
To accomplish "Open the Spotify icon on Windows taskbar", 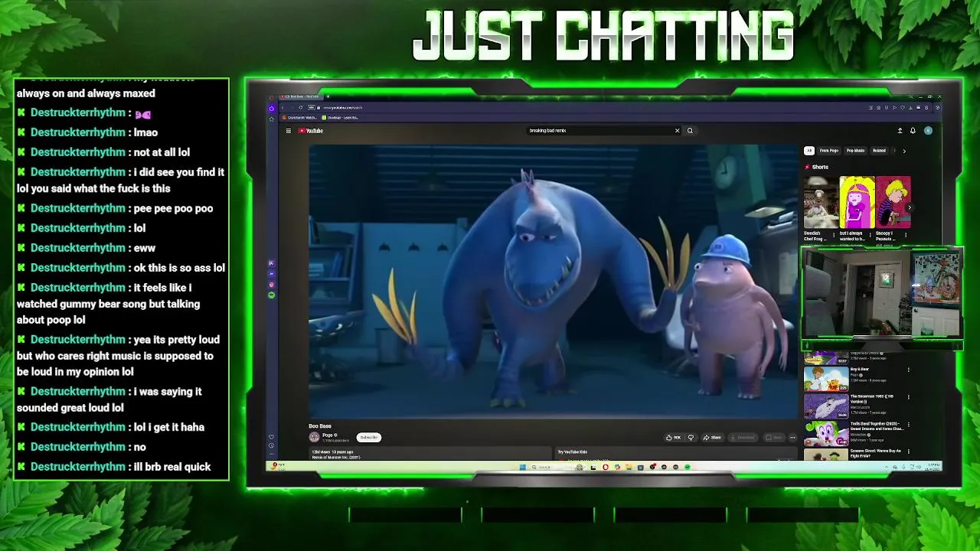I will click(x=688, y=467).
